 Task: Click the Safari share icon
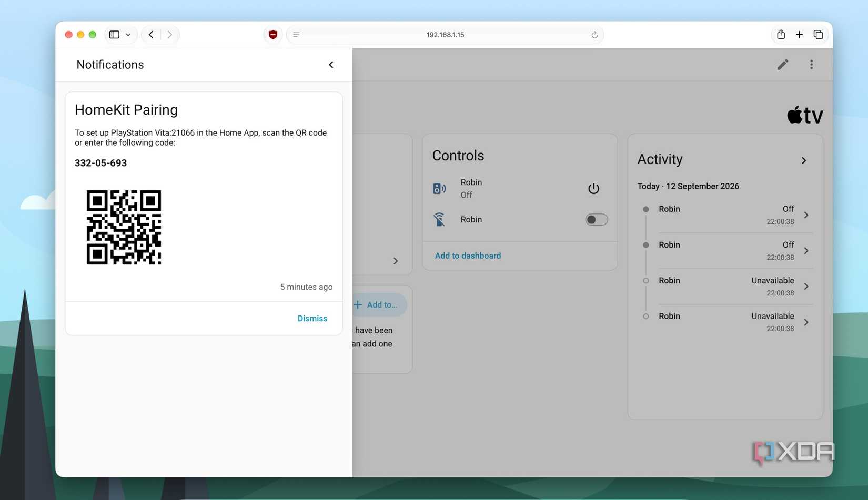tap(781, 34)
